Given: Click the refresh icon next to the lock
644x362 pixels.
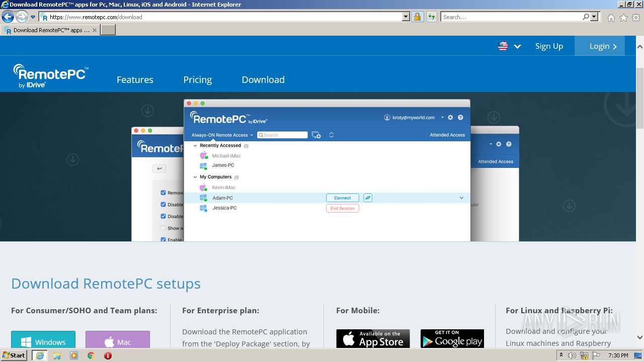Looking at the screenshot, I should [432, 17].
